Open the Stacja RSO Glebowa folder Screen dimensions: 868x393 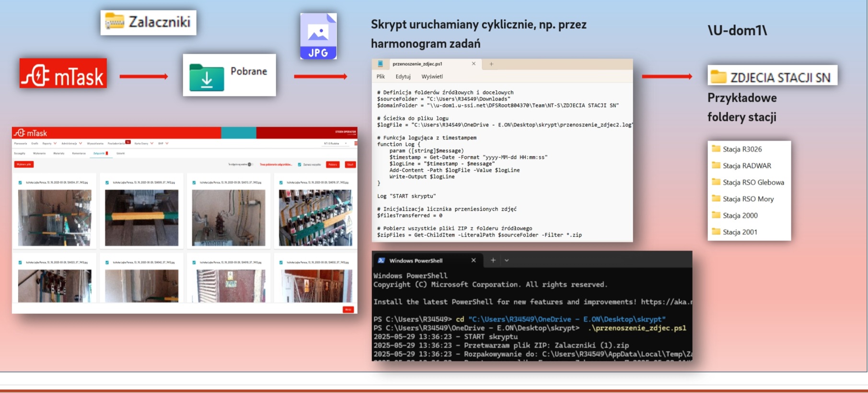point(748,182)
